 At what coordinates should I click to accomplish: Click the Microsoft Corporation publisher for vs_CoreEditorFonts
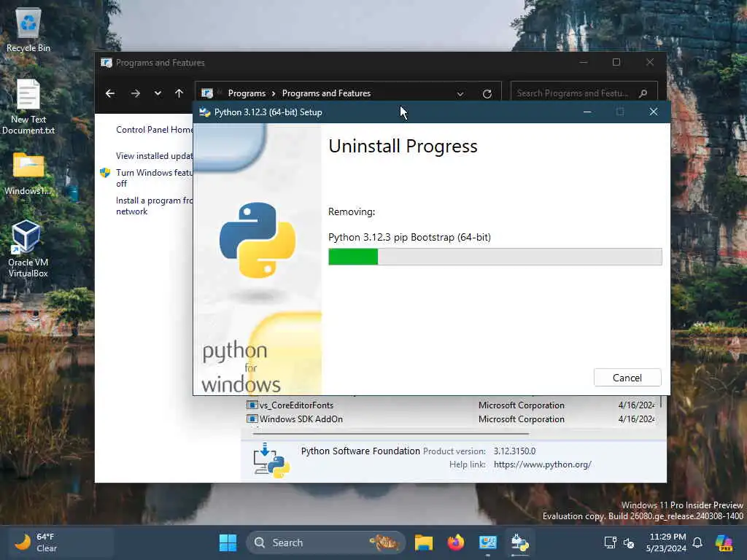pos(521,405)
